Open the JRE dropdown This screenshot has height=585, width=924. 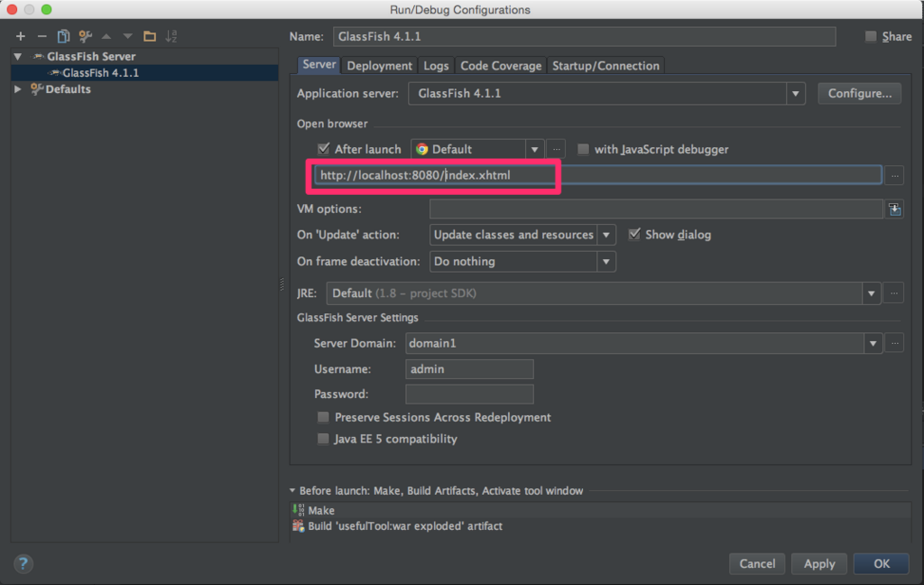tap(871, 293)
